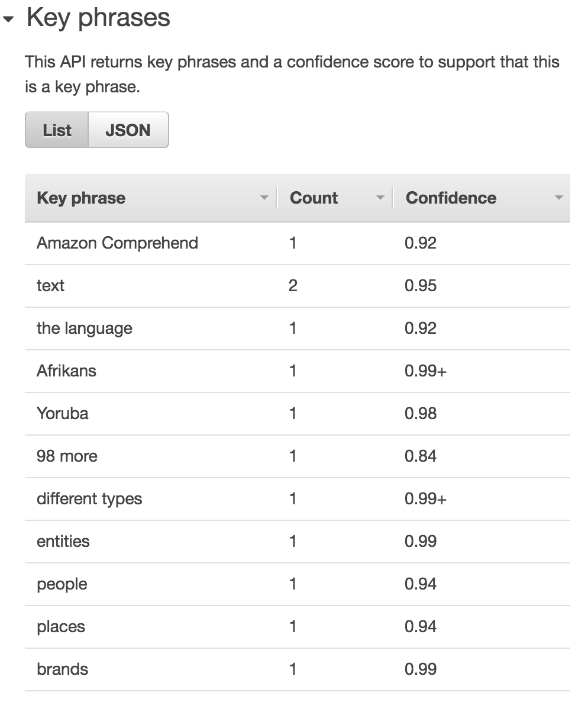Screen dimensions: 588x702
Task: Select the Amazon Comprehend key phrase row
Action: tap(118, 243)
